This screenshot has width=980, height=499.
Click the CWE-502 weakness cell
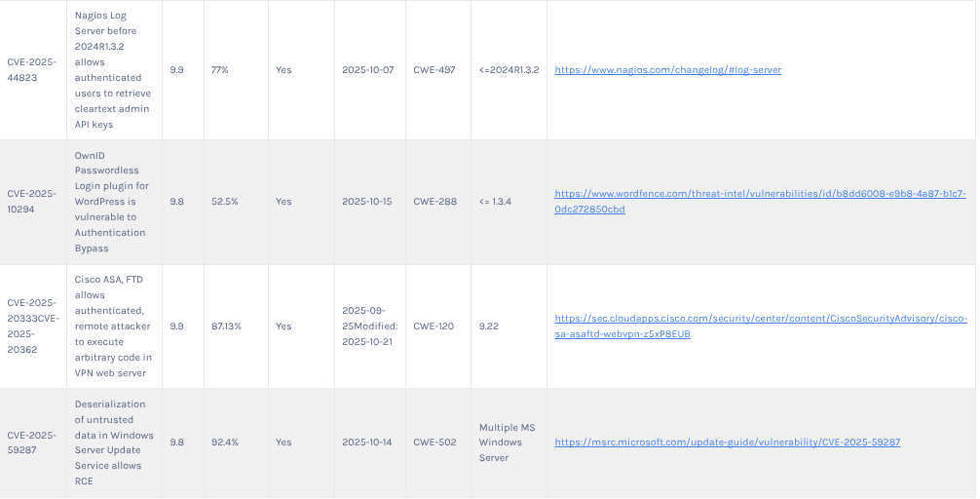point(433,442)
